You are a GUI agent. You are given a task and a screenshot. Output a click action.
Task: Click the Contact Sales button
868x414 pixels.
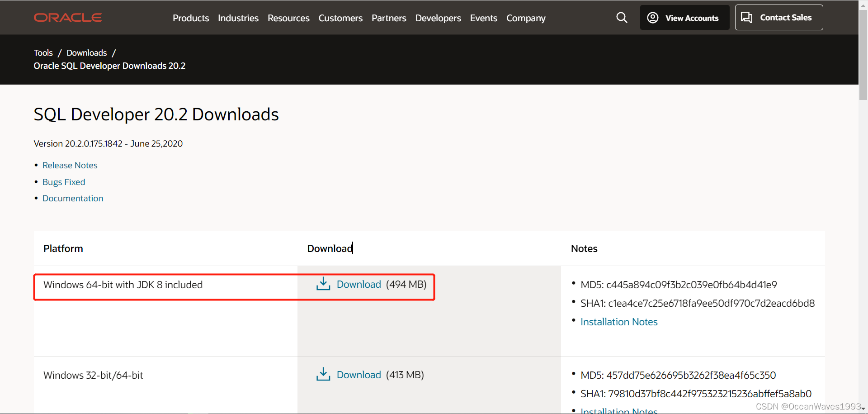coord(779,18)
